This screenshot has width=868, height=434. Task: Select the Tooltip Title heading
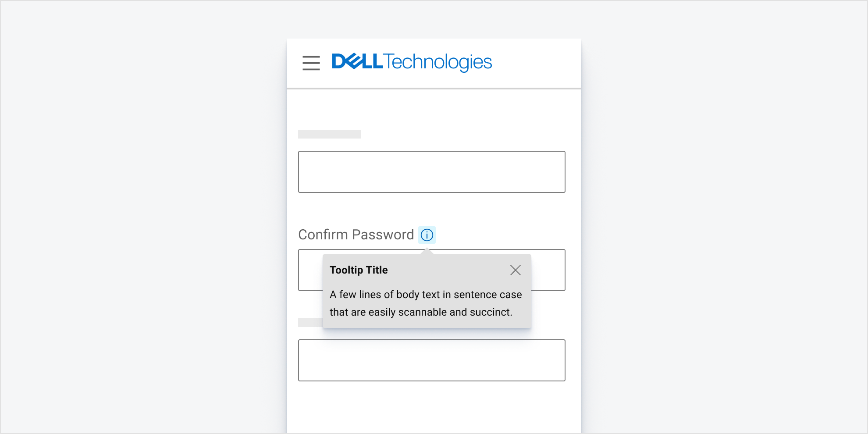tap(359, 270)
